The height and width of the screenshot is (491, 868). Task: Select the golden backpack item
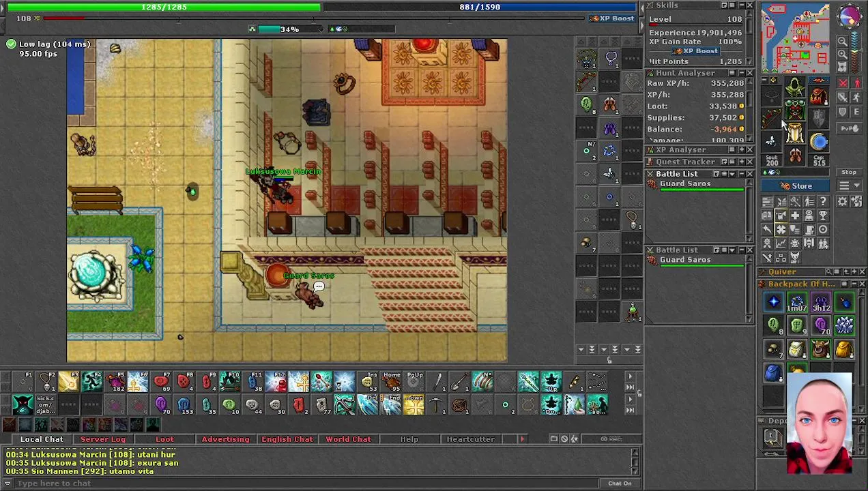(844, 350)
